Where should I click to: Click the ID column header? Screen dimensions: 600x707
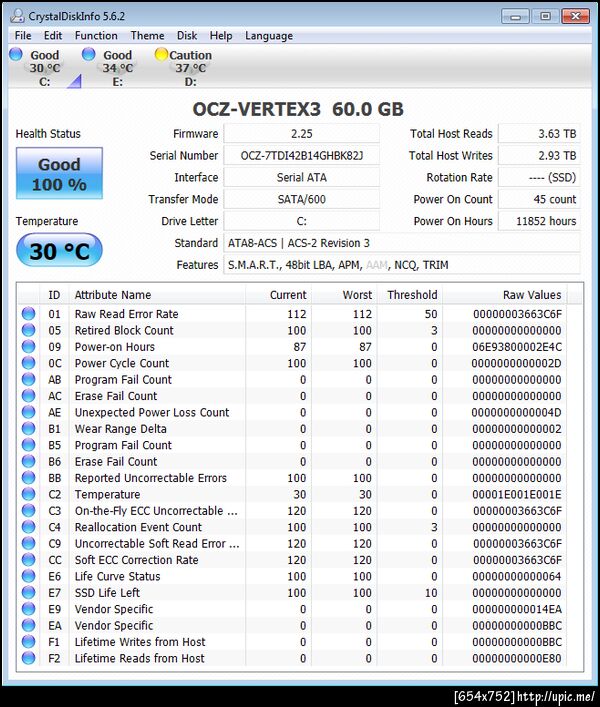54,295
